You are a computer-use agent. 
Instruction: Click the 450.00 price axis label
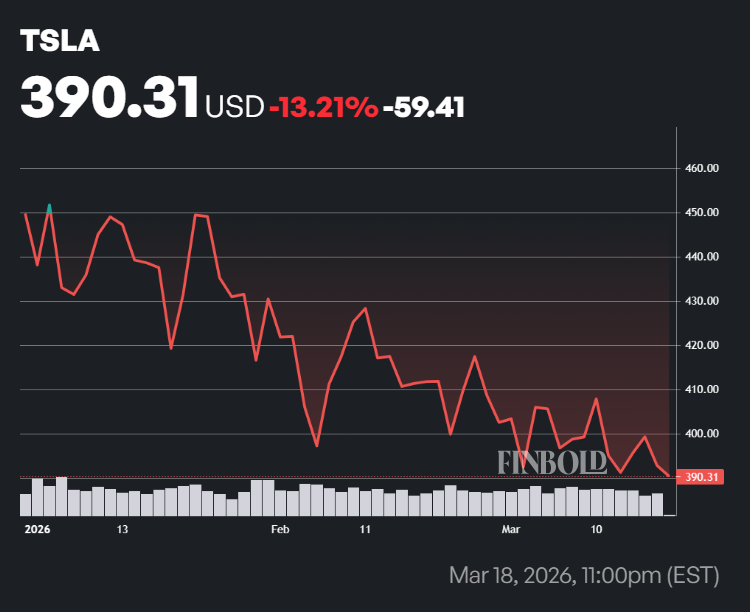coord(701,213)
